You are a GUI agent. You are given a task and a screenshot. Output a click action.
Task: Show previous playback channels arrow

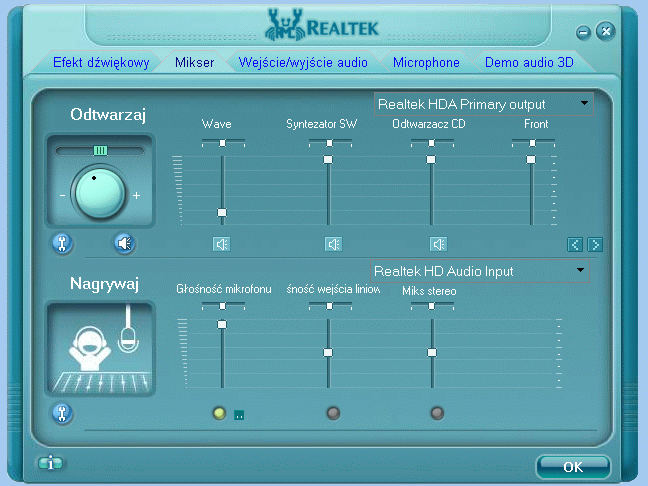(575, 245)
